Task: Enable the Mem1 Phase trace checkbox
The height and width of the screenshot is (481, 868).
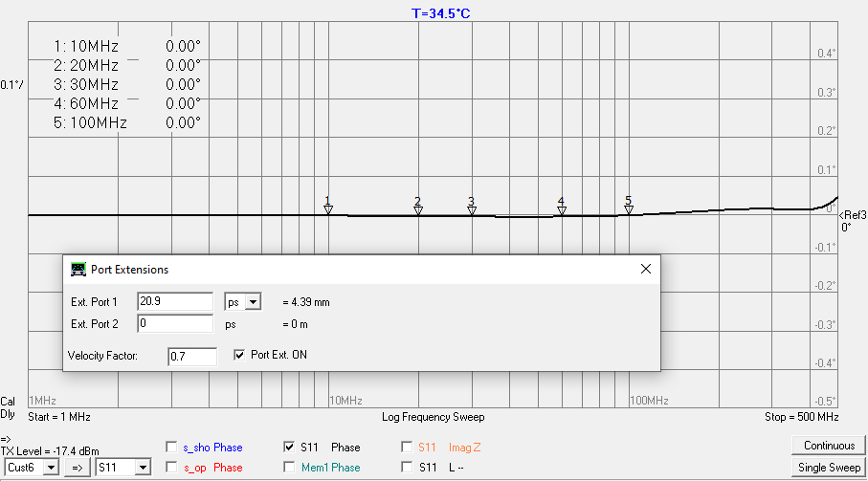Action: (289, 468)
